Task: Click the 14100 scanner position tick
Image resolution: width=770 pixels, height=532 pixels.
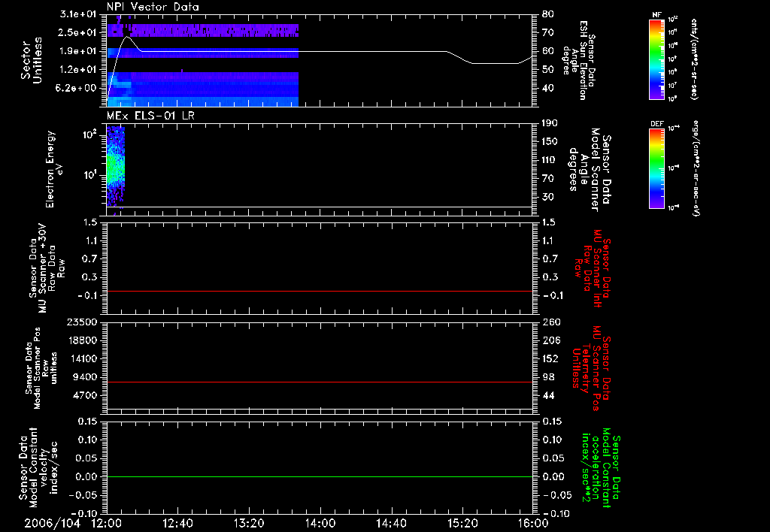Action: (83, 358)
